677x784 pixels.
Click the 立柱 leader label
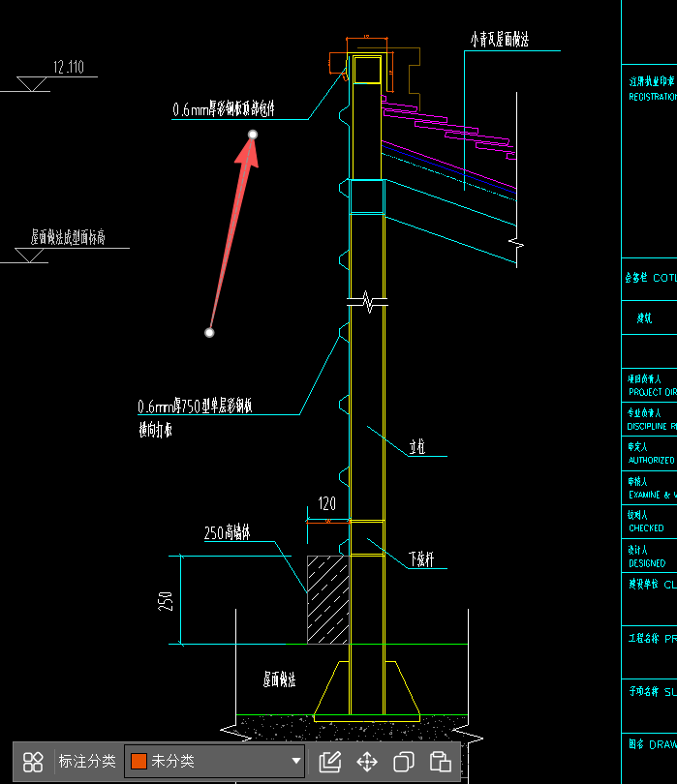[417, 446]
